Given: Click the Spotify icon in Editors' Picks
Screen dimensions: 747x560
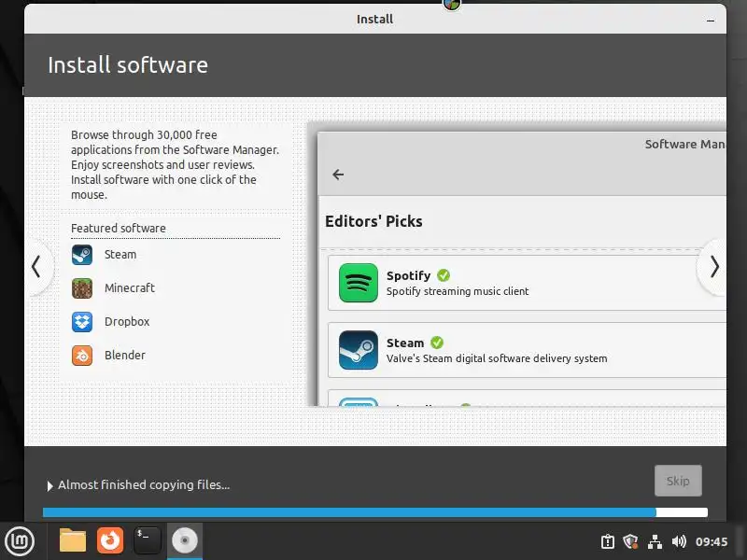Looking at the screenshot, I should tap(359, 283).
